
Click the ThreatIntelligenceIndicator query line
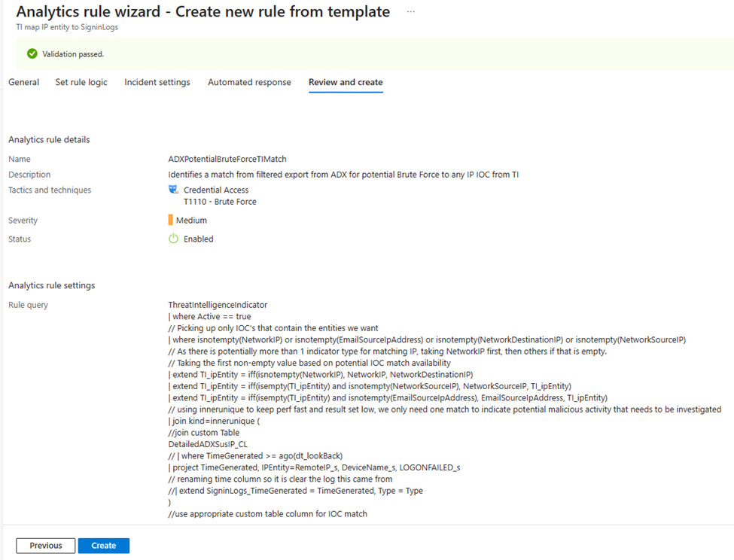click(218, 305)
